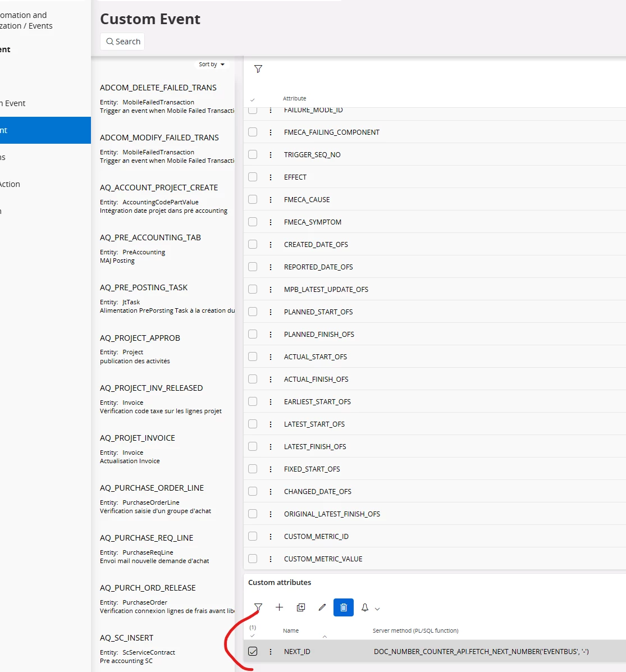Viewport: 626px width, 672px height.
Task: Open row menu for TRIGGER_SEQ_NO
Action: 271,155
